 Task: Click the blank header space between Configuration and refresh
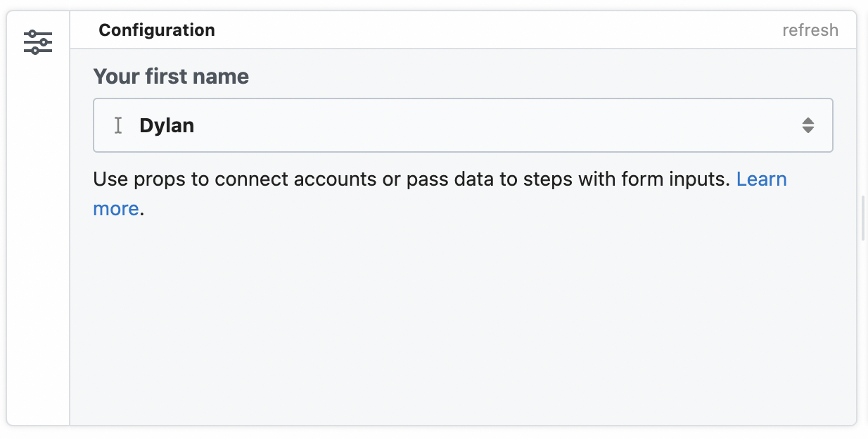(492, 30)
